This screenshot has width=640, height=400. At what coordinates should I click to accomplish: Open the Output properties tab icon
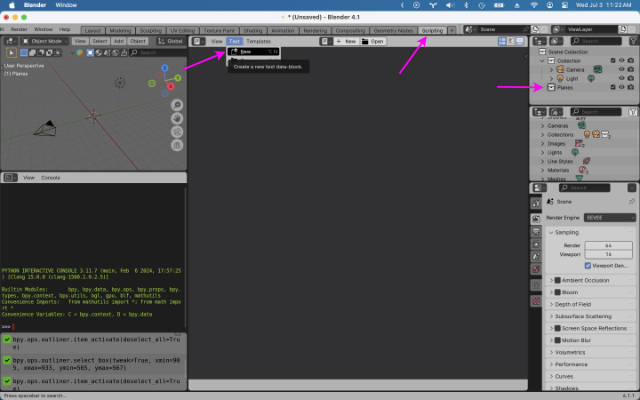click(536, 231)
